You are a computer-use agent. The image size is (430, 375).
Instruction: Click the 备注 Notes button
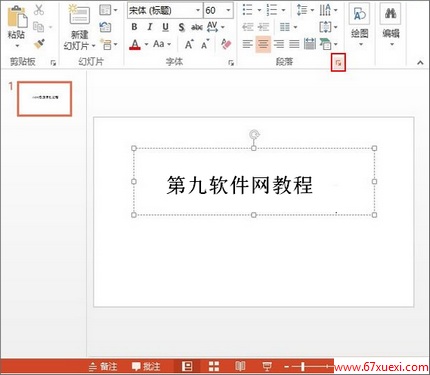[x=103, y=367]
